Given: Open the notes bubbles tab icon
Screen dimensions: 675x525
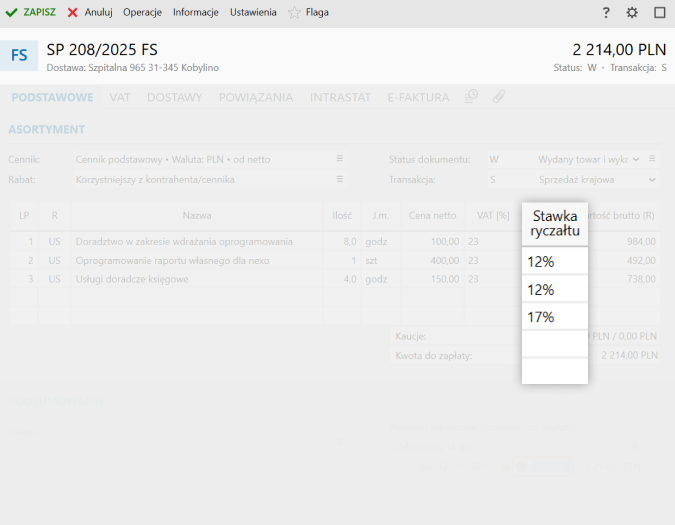Looking at the screenshot, I should (472, 97).
